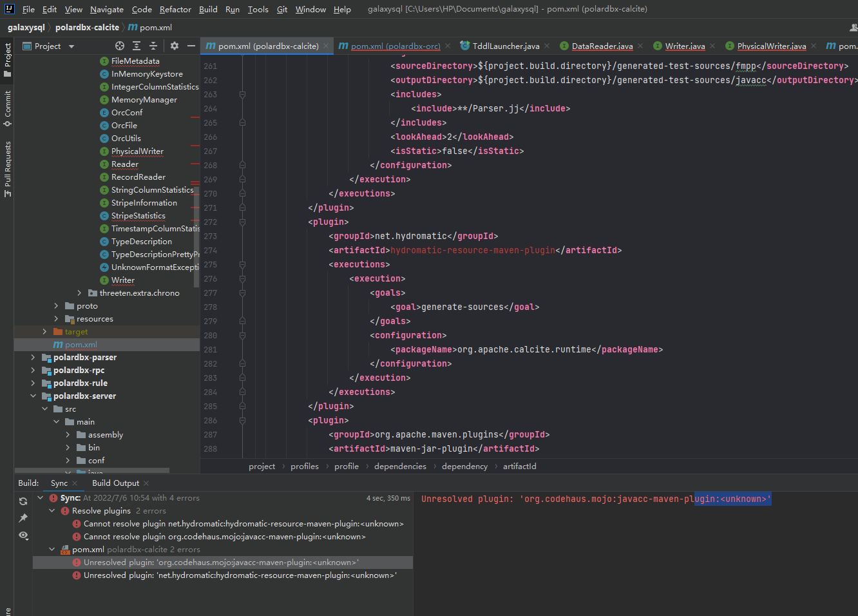Click the user account icon in navigation bar
The width and height of the screenshot is (858, 616).
pyautogui.click(x=853, y=27)
